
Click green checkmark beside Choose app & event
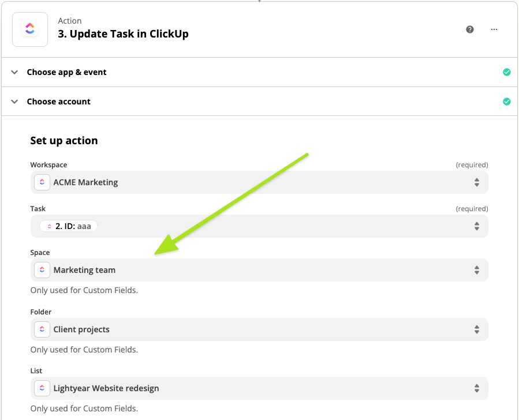coord(507,72)
